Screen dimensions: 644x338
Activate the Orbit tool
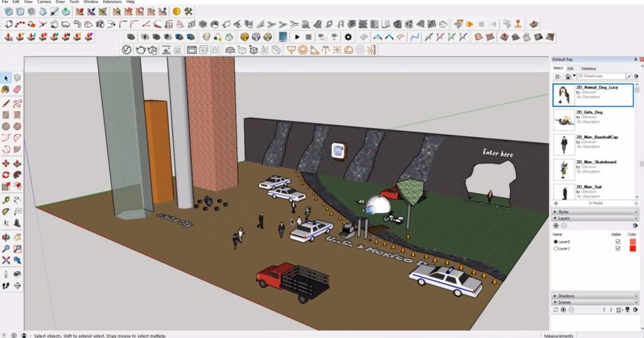[x=6, y=237]
